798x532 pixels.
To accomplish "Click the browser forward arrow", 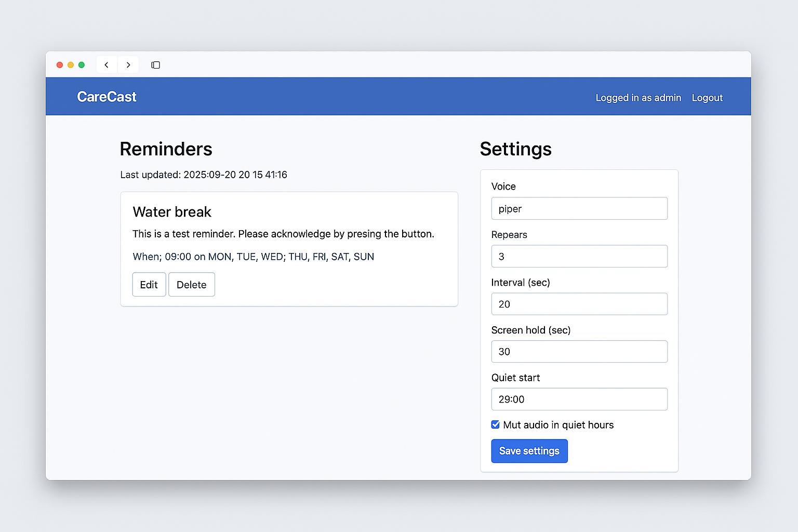I will (x=128, y=64).
